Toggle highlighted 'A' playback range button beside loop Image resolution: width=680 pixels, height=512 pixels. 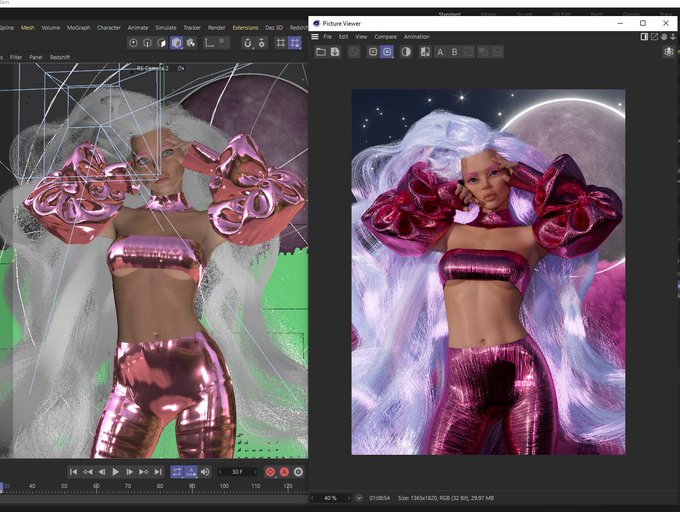point(191,472)
